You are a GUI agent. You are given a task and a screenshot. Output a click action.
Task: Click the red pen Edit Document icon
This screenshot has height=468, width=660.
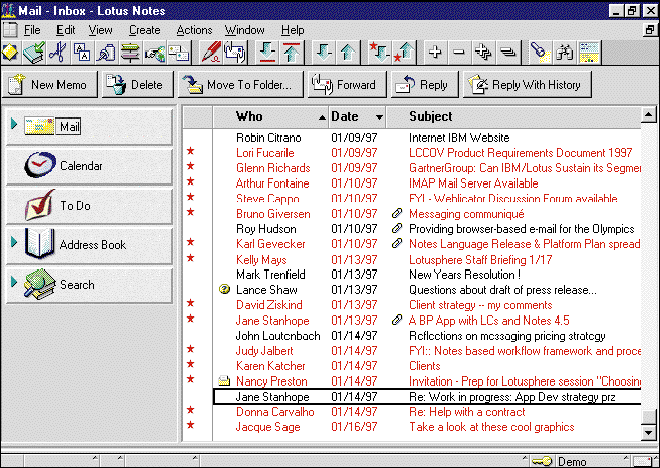click(212, 53)
